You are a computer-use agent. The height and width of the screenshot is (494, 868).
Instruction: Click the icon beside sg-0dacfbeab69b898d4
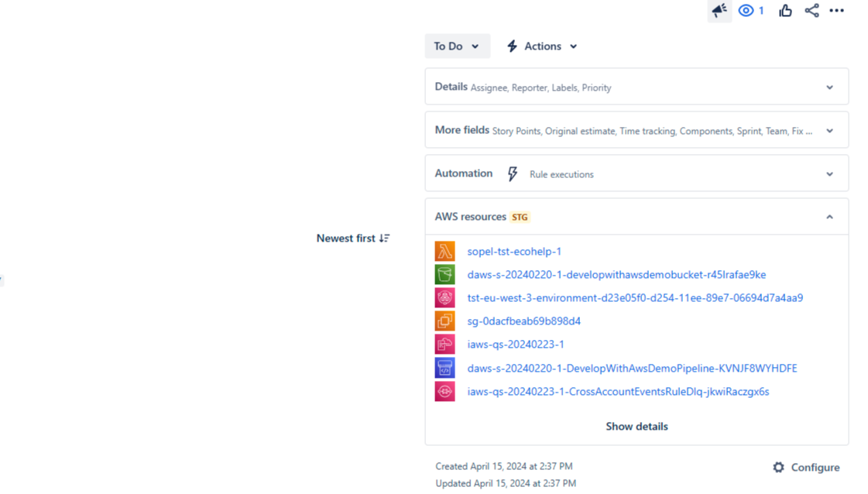444,321
